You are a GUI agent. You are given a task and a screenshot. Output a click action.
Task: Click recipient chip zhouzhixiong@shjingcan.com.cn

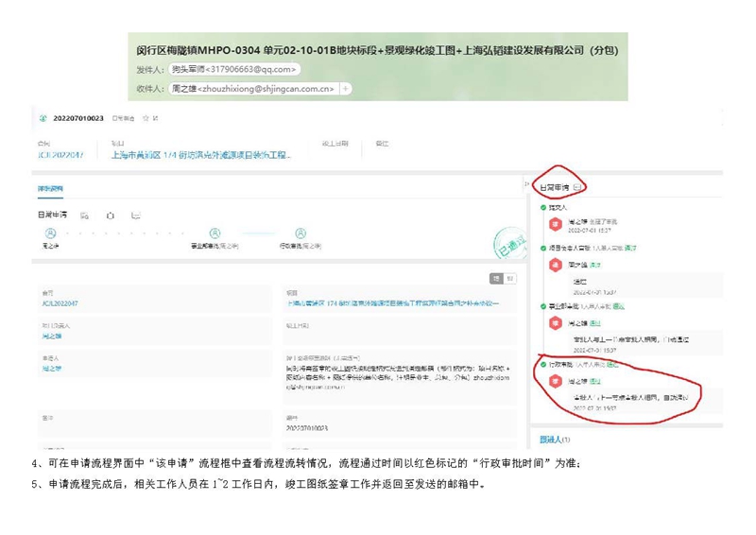coord(252,89)
